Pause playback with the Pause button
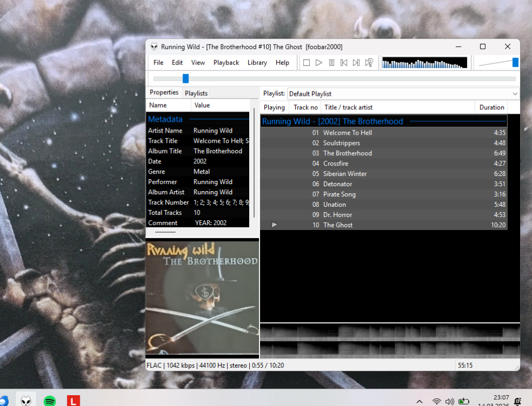532x406 pixels. coord(332,63)
